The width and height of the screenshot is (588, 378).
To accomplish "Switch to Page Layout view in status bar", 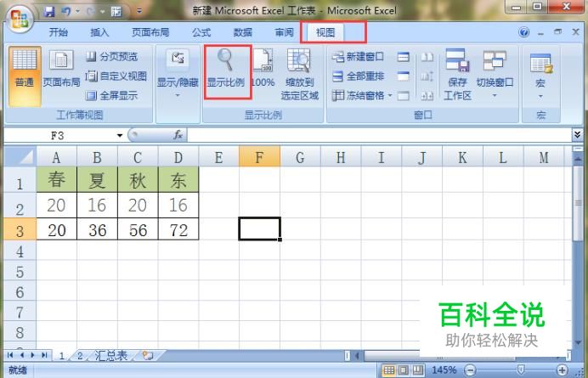I will click(x=403, y=370).
